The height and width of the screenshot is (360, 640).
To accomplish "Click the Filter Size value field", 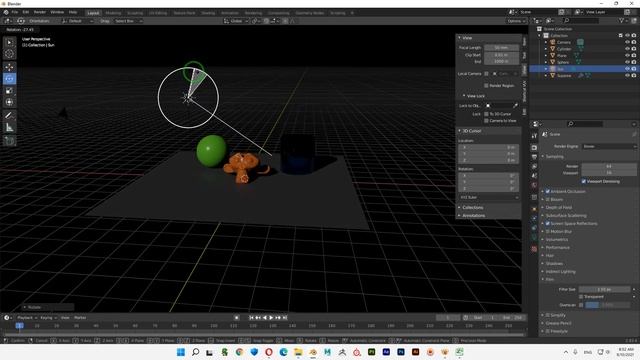I will pos(604,289).
